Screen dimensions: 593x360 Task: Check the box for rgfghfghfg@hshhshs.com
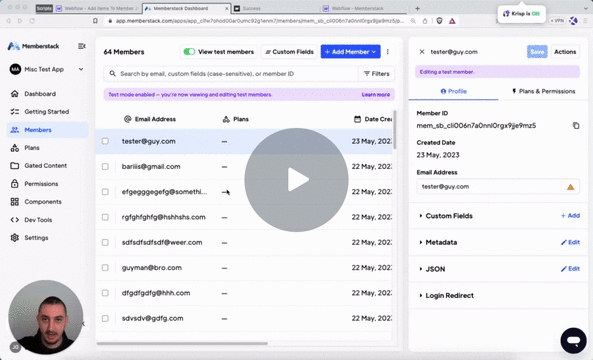point(105,217)
